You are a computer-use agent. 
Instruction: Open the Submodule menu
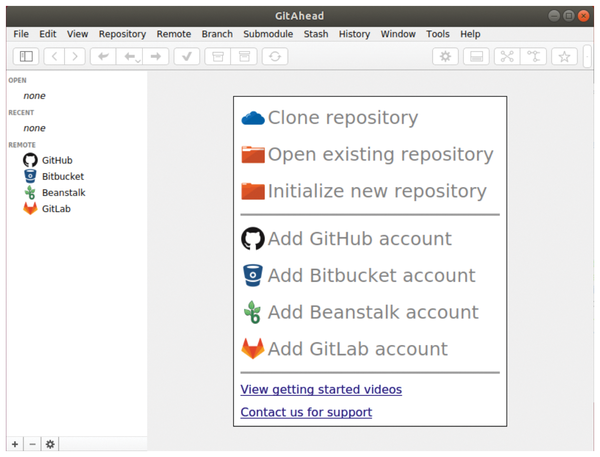pos(268,34)
